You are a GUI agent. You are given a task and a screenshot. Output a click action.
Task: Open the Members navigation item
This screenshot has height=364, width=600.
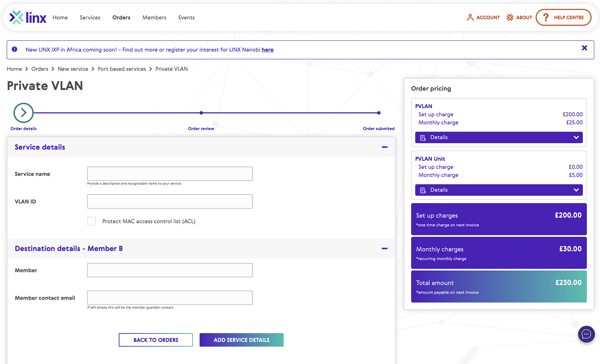coord(154,17)
